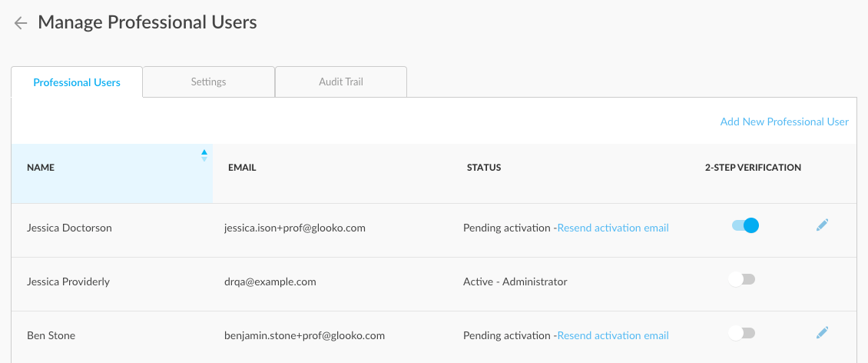Click the Manage Professional Users page title
Screen dimensions: 868x363
point(147,22)
